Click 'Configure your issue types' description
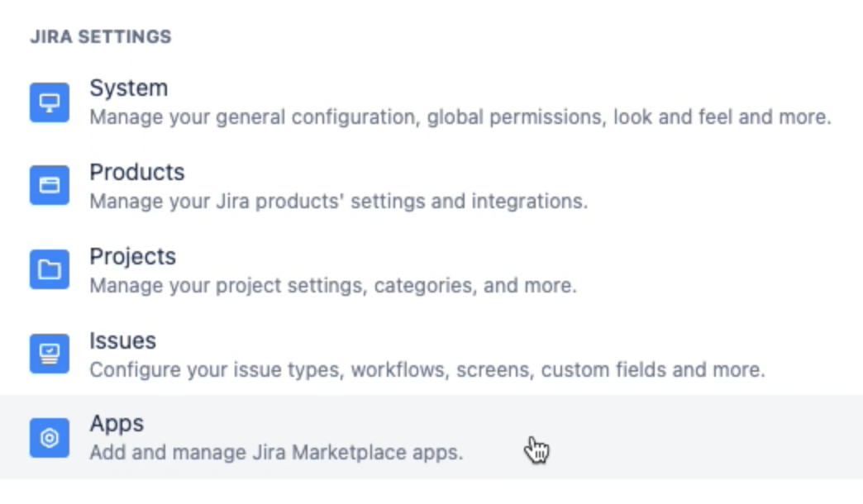This screenshot has width=863, height=504. click(427, 370)
